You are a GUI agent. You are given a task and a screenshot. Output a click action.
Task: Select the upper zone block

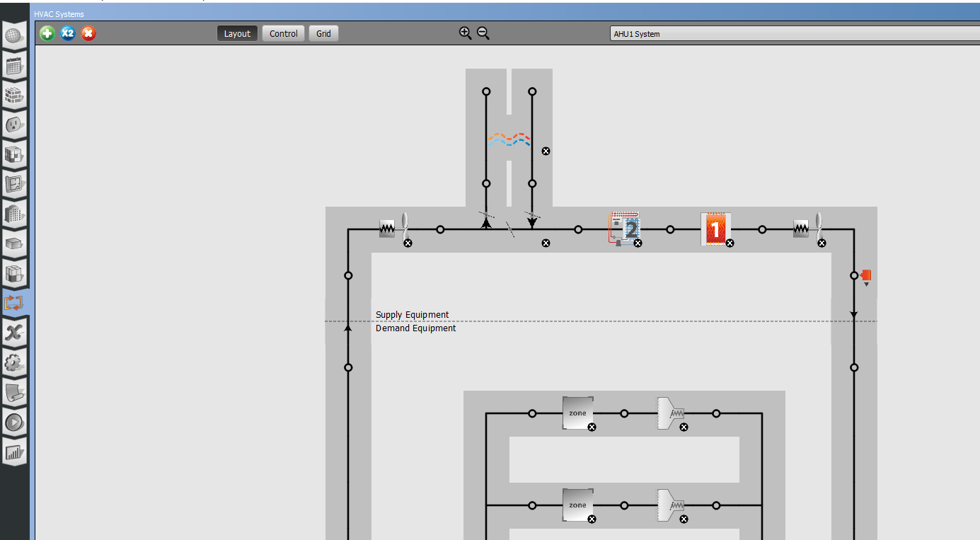(x=577, y=413)
